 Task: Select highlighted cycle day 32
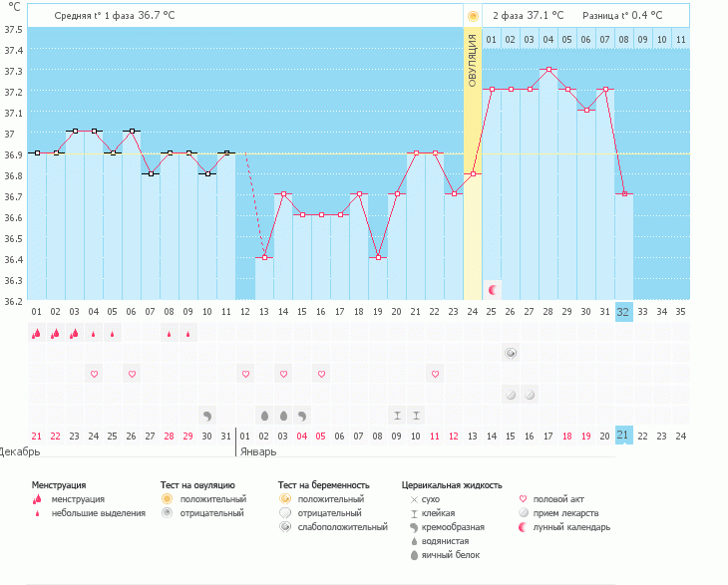click(x=623, y=312)
